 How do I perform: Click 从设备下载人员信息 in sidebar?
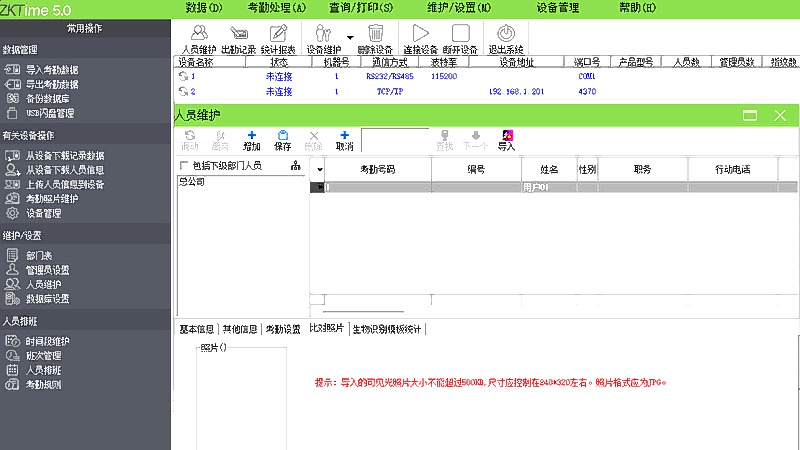55,170
